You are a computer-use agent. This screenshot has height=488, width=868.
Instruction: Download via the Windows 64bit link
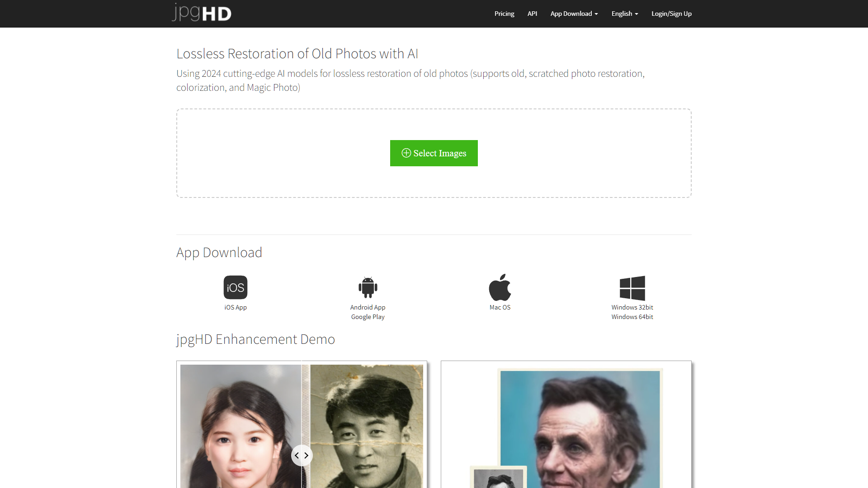pyautogui.click(x=632, y=317)
